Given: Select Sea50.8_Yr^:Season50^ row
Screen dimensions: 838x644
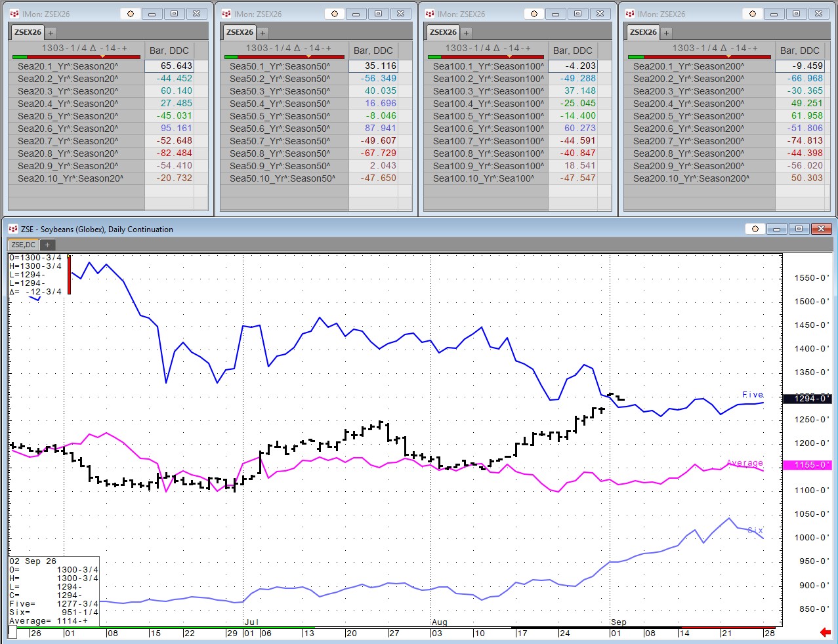Looking at the screenshot, I should (x=285, y=153).
